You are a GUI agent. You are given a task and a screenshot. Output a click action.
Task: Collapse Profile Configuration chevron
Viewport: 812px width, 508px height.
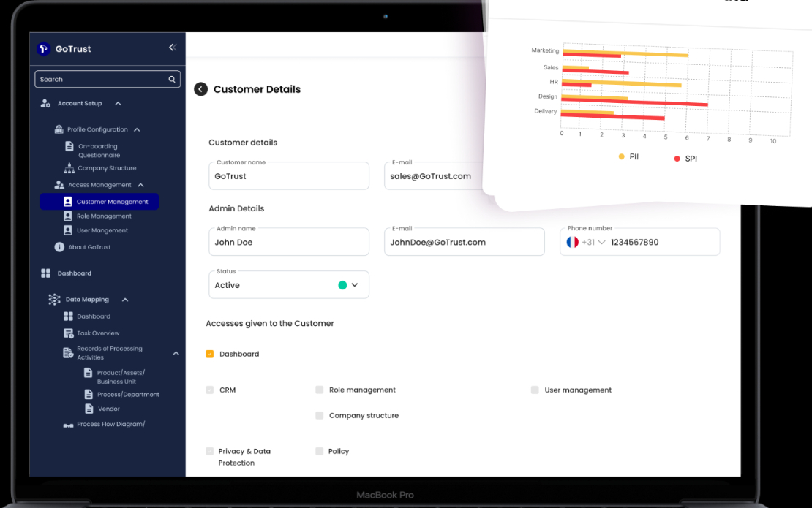137,129
